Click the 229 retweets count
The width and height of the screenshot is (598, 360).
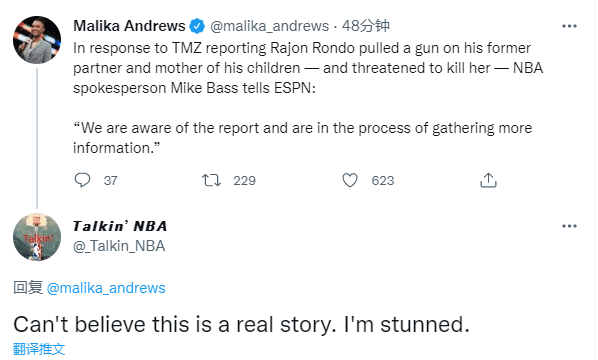pyautogui.click(x=244, y=180)
